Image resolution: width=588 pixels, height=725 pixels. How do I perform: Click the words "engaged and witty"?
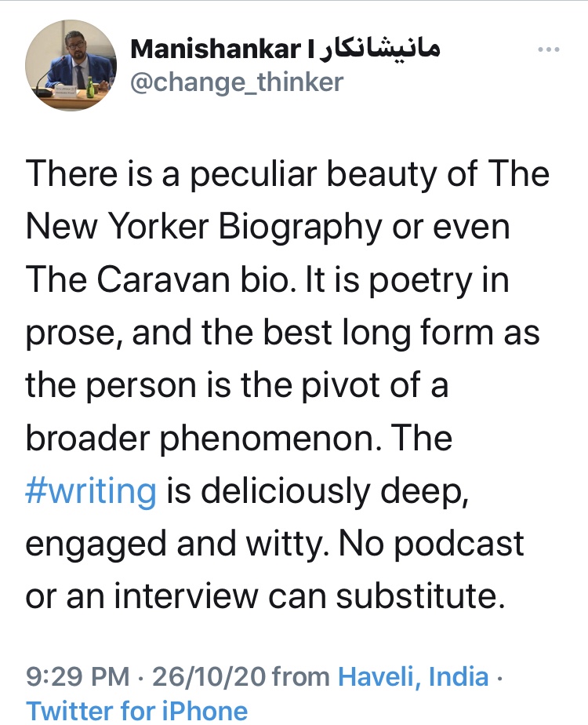point(171,544)
